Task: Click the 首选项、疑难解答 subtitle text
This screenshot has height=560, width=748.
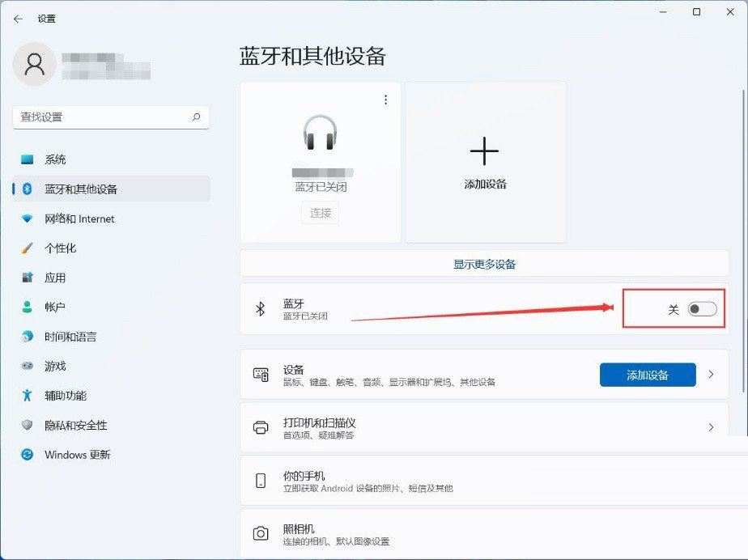Action: [318, 435]
